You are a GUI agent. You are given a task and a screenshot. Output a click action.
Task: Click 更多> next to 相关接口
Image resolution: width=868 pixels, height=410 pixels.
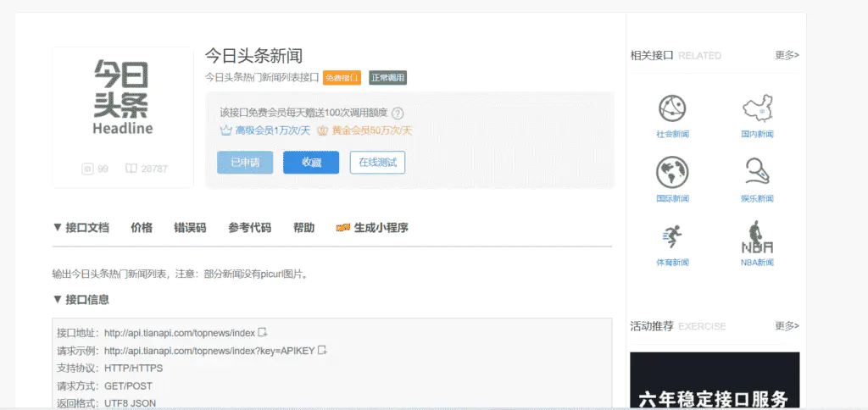click(x=787, y=55)
